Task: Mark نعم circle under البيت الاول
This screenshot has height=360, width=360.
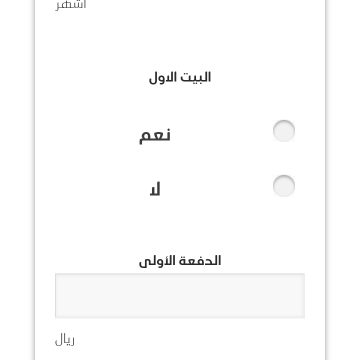Action: 284,131
